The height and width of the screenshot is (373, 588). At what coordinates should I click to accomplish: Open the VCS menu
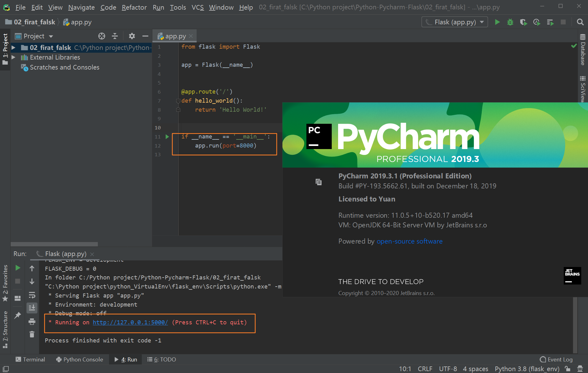(198, 7)
